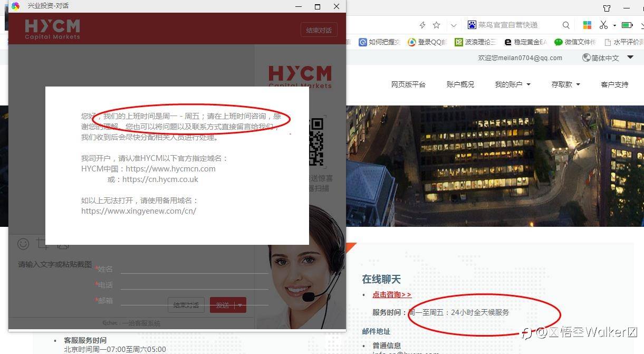Click the QR code in chat panel

pos(315,141)
